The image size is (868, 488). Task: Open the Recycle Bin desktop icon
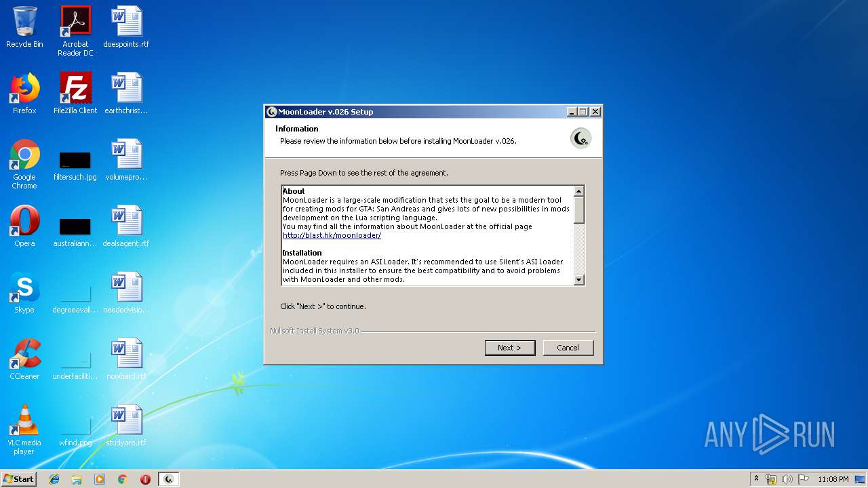click(24, 27)
